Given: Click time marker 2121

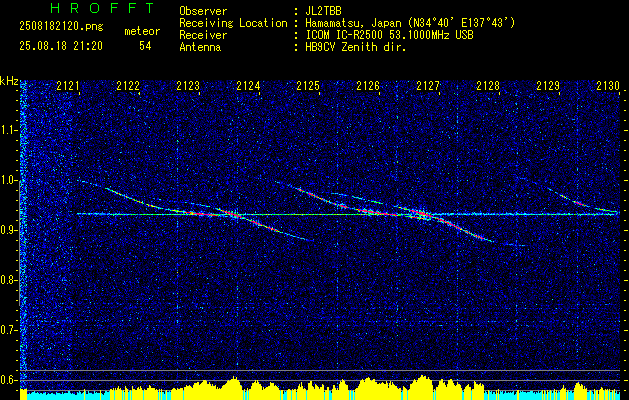Looking at the screenshot, I should [x=68, y=86].
